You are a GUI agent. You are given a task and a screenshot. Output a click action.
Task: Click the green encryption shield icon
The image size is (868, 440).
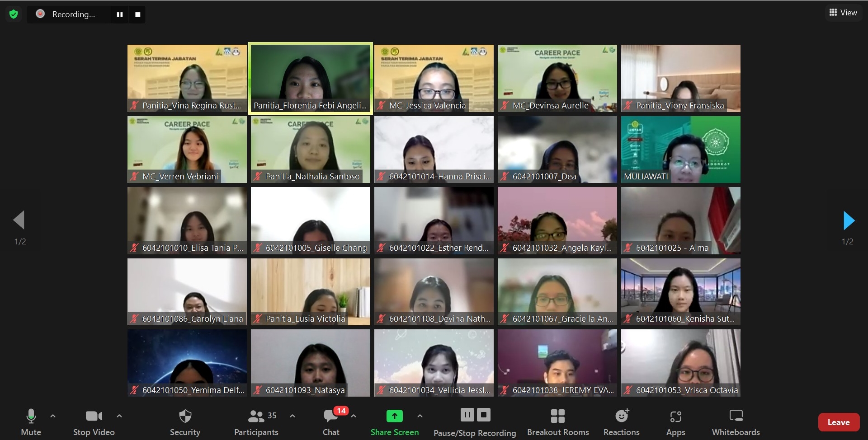[x=14, y=14]
